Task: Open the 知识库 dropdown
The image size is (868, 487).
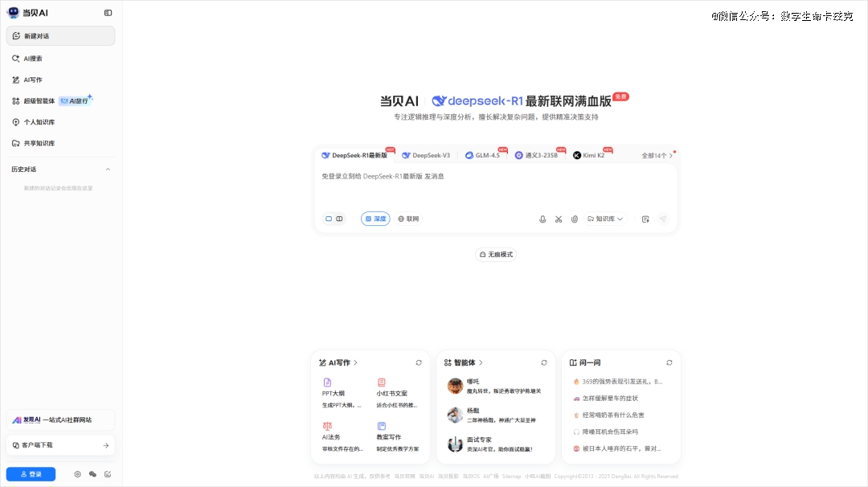Action: (x=605, y=219)
